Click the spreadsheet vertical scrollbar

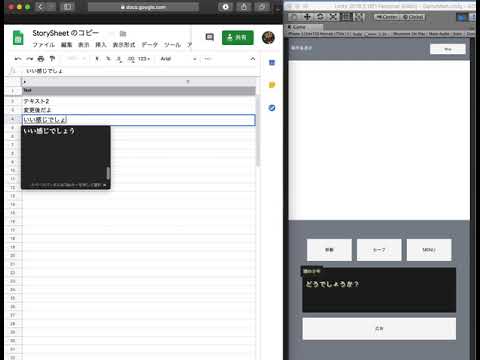click(x=258, y=130)
